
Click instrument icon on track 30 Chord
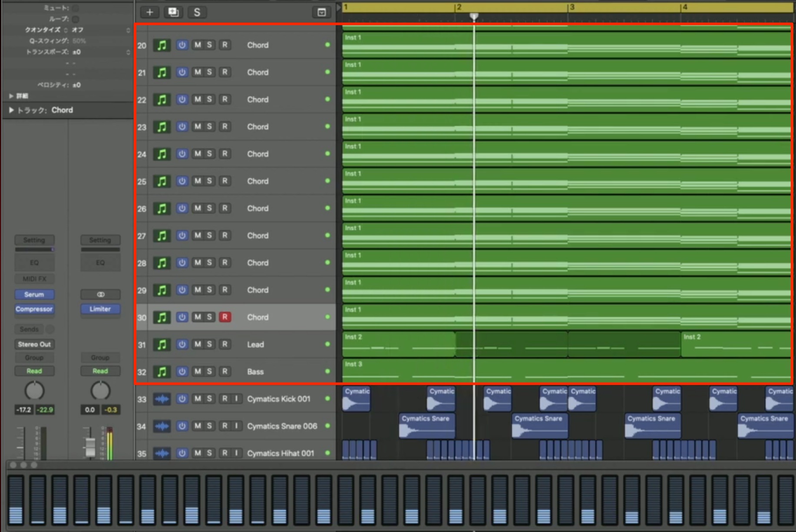[x=162, y=317]
